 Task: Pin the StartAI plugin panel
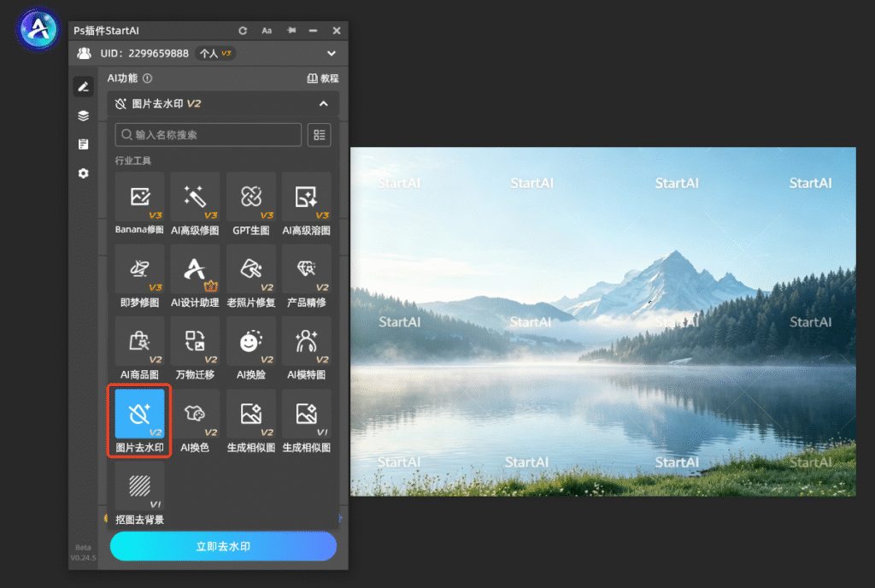[x=291, y=31]
